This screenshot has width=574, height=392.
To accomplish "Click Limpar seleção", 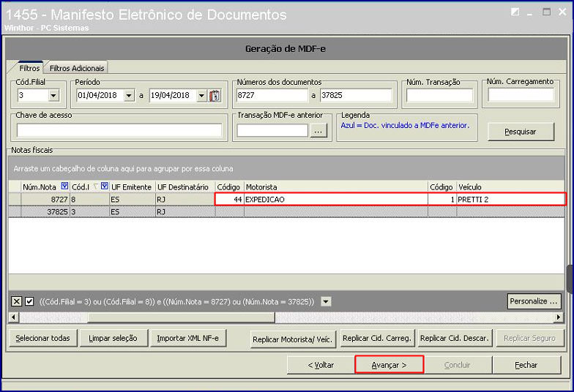I will pyautogui.click(x=113, y=338).
